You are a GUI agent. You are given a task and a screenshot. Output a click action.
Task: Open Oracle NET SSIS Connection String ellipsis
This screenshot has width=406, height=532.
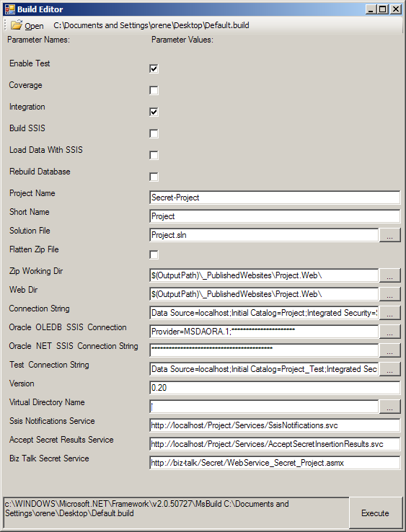tap(389, 350)
